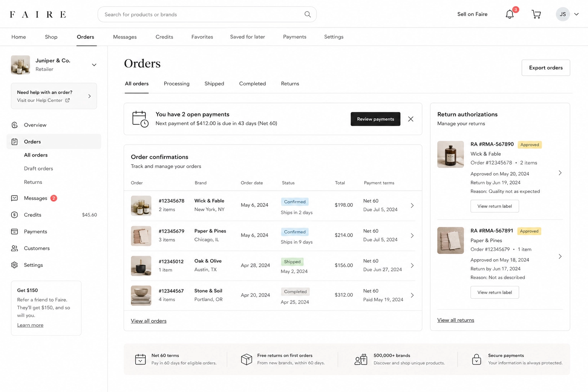Open Saved for later
Viewport: 588px width, 392px height.
tap(247, 37)
